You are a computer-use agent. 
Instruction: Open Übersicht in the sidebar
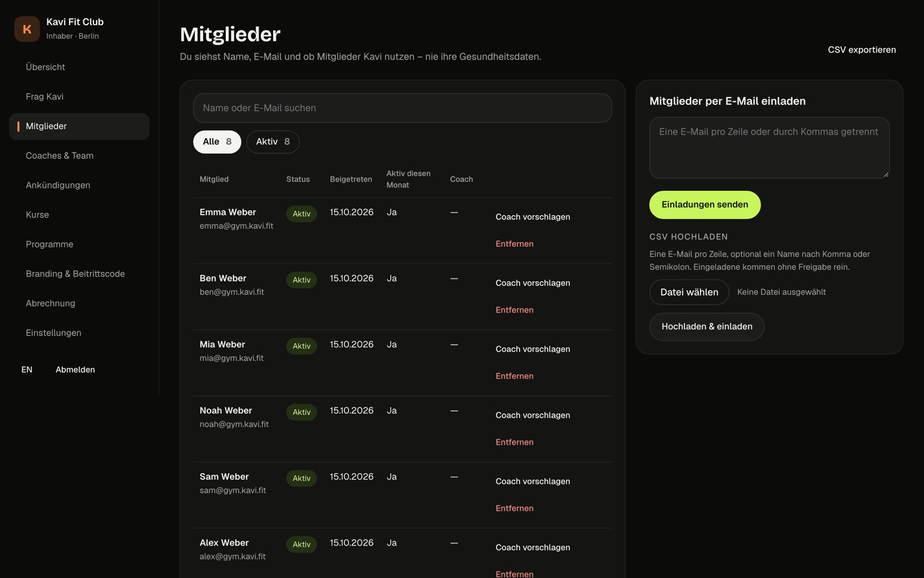click(79, 67)
